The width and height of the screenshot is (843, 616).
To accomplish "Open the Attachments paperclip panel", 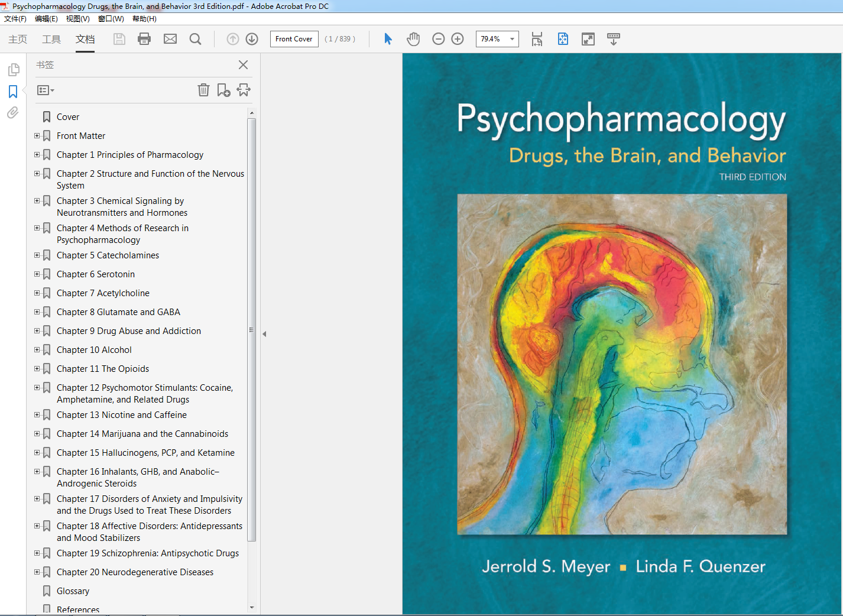I will [13, 113].
